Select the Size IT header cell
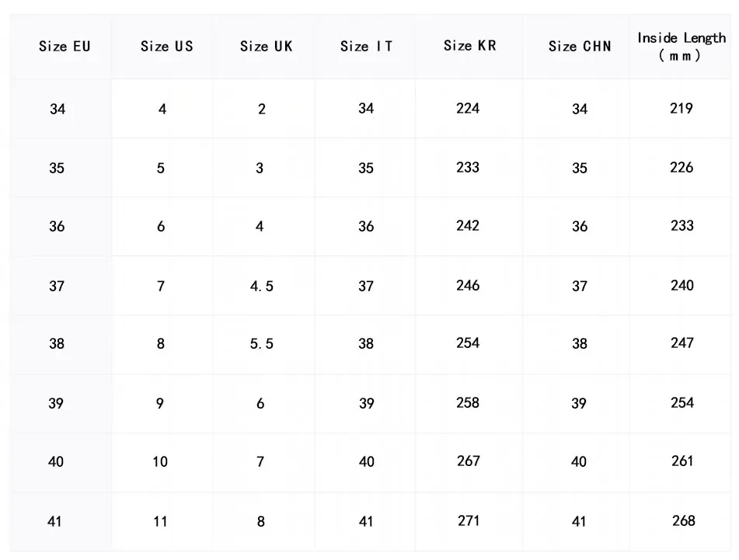The image size is (739, 560). pos(366,47)
